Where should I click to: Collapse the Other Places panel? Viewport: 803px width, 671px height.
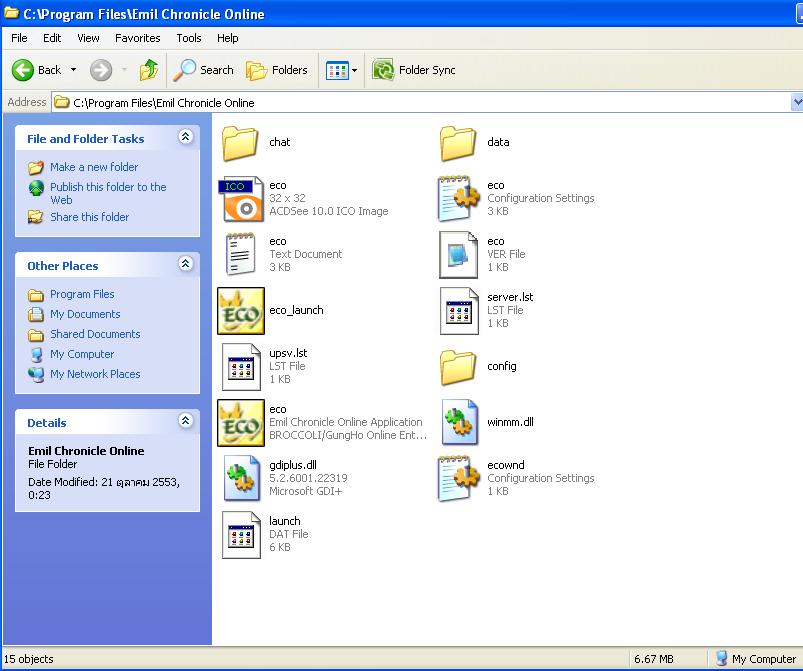[185, 265]
